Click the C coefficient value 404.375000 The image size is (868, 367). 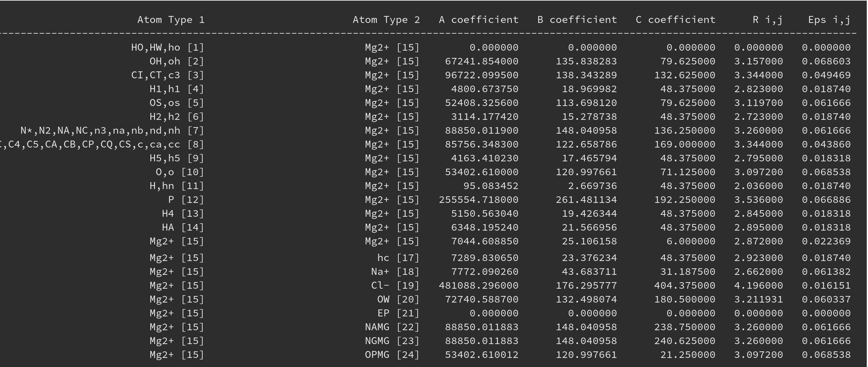684,286
